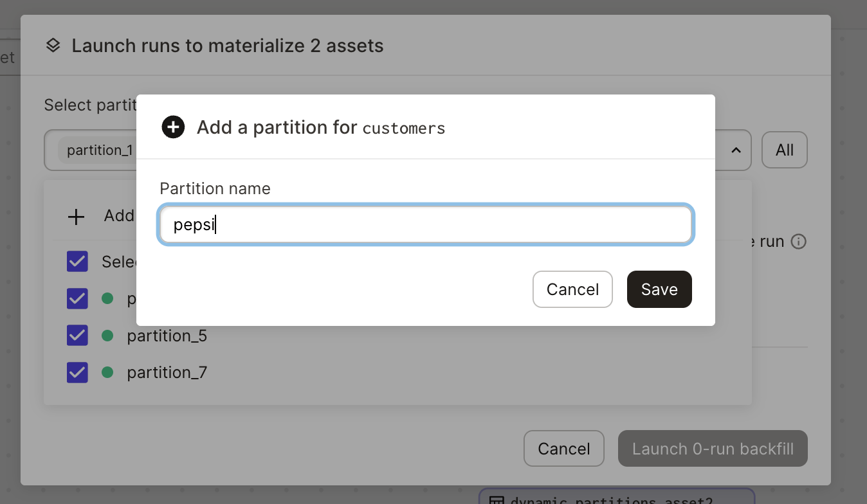
Task: Click the layers icon beside Launch runs title
Action: click(53, 46)
